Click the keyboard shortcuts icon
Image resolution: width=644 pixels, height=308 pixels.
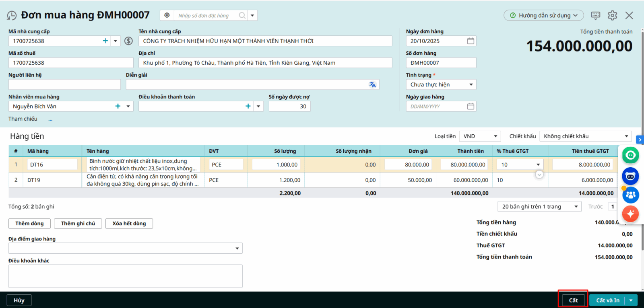595,15
